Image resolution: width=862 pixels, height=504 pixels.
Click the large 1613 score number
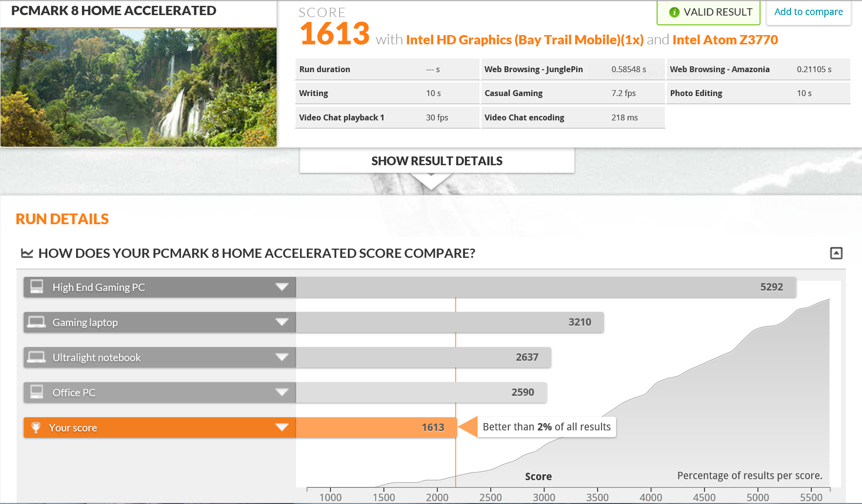[x=335, y=34]
